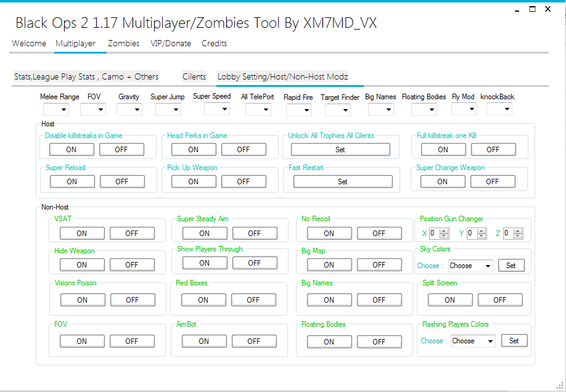Screen dimensions: 566x392
Task: Click Set for Flashing Players Colors
Action: click(514, 340)
